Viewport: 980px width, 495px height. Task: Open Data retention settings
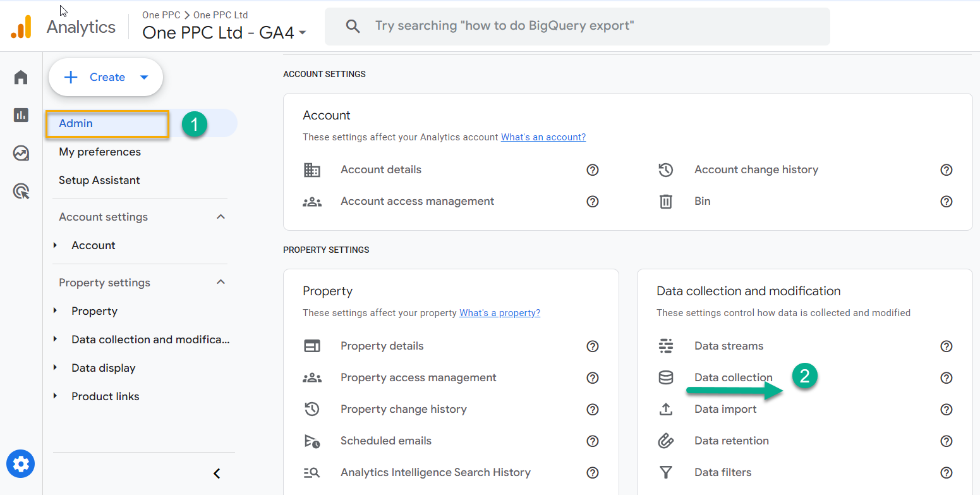(732, 441)
